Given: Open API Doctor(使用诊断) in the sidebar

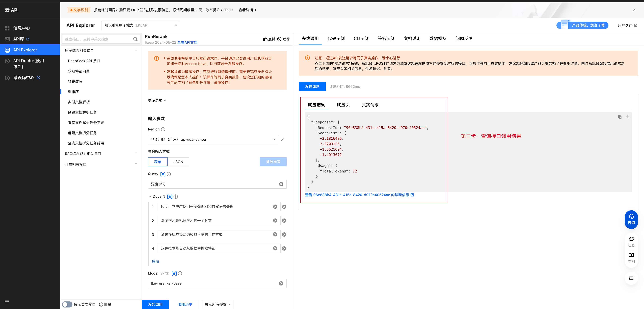Looking at the screenshot, I should click(29, 64).
